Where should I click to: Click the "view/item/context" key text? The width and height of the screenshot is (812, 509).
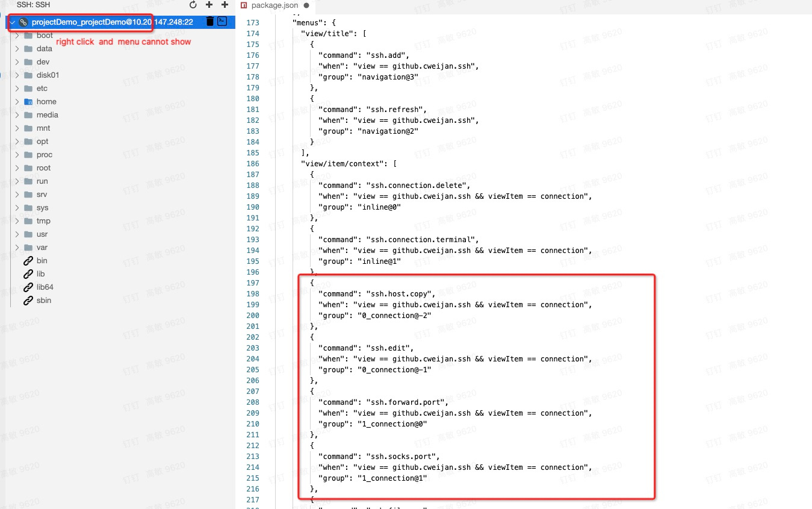point(344,164)
